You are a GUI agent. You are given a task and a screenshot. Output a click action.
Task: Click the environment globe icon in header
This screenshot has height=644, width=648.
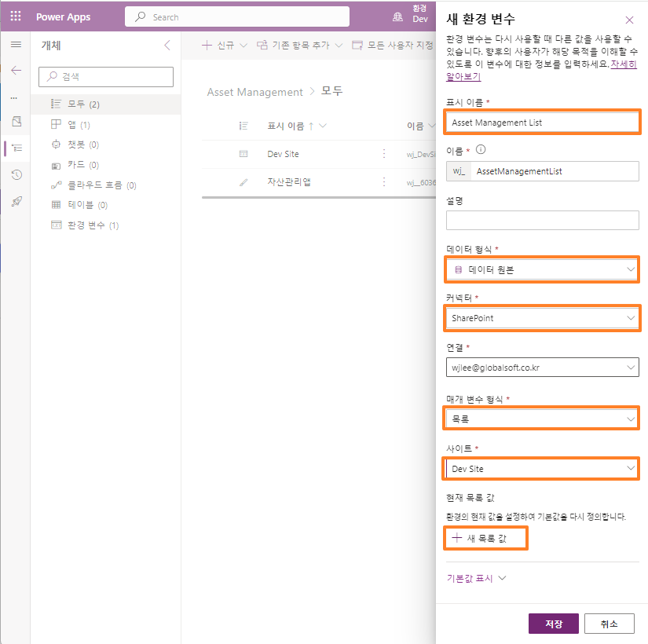[397, 17]
